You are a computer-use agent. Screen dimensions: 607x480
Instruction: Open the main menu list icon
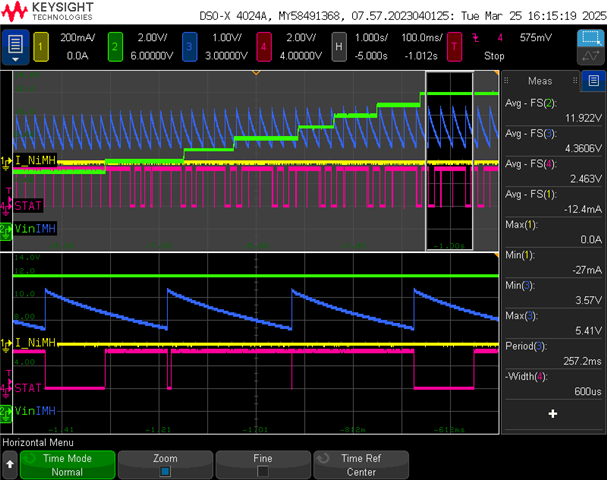tap(15, 47)
